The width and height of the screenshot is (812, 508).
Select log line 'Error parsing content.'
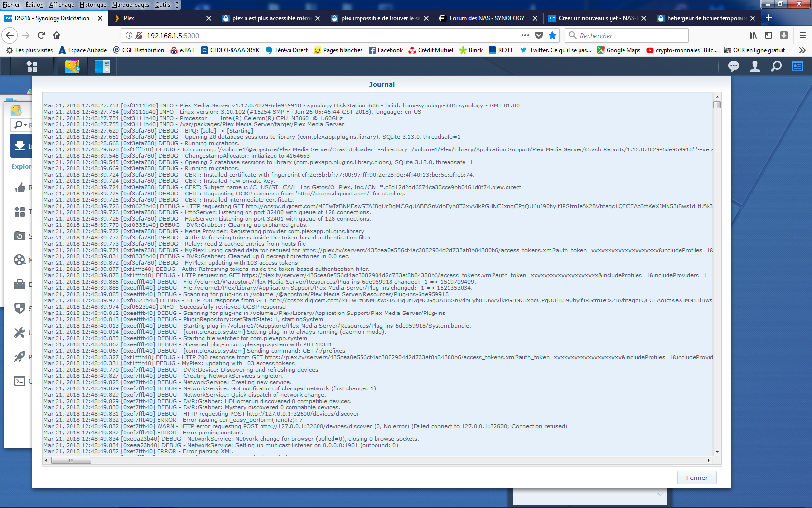pyautogui.click(x=143, y=433)
